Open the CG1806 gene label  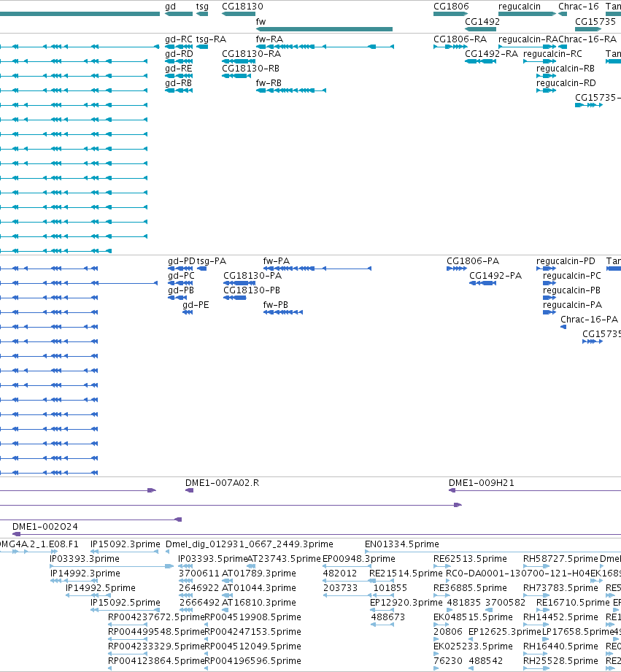click(451, 7)
